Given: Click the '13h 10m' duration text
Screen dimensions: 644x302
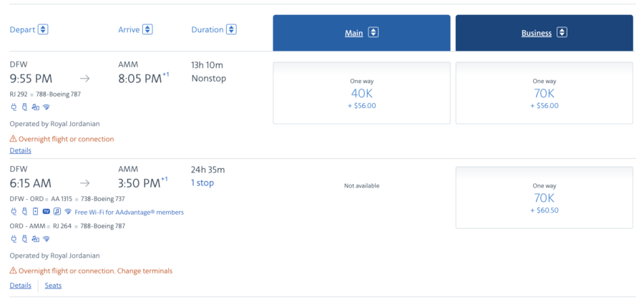Looking at the screenshot, I should pos(207,65).
